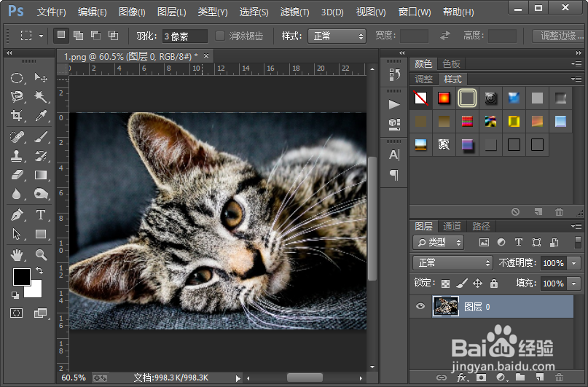Apply the red-yellow radial style swatch
The image size is (588, 387).
[x=444, y=98]
